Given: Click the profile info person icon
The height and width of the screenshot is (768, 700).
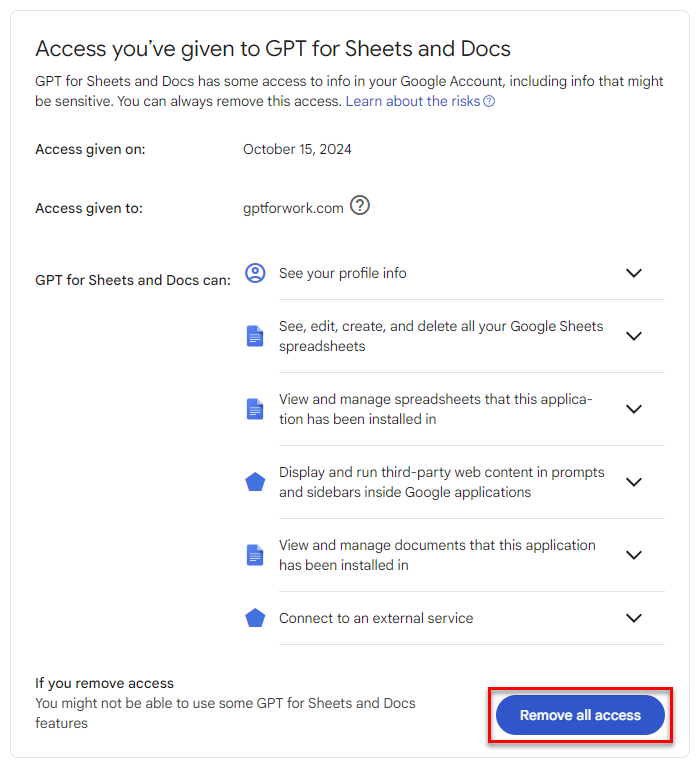Looking at the screenshot, I should pyautogui.click(x=256, y=273).
